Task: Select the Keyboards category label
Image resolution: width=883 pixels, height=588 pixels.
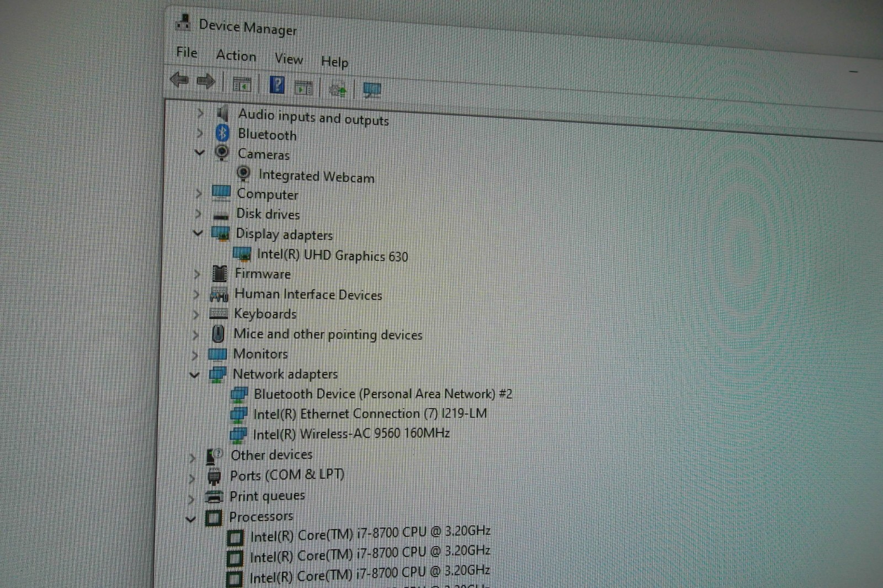Action: (x=265, y=314)
